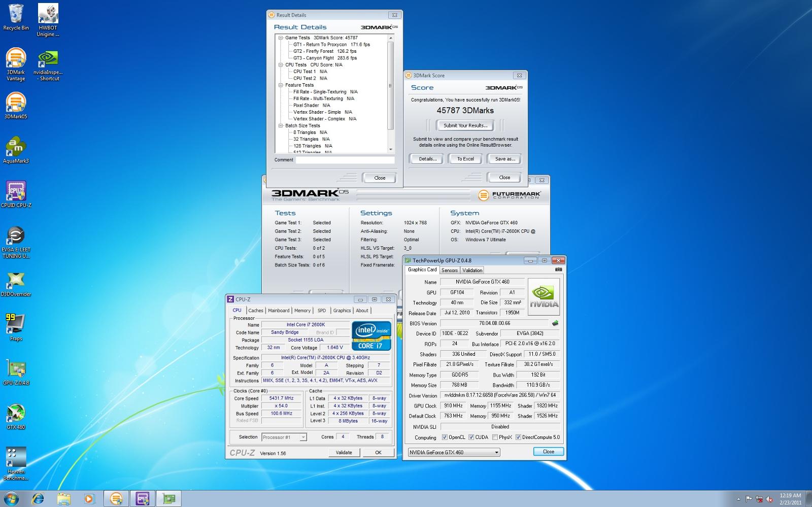Click the tray volume speaker icon
This screenshot has height=507, width=812.
769,499
